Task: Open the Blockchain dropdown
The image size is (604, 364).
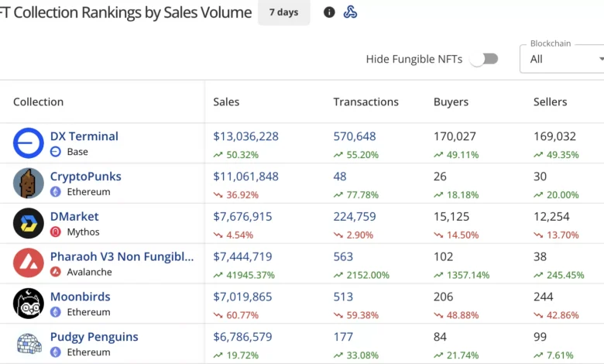Action: coord(564,59)
